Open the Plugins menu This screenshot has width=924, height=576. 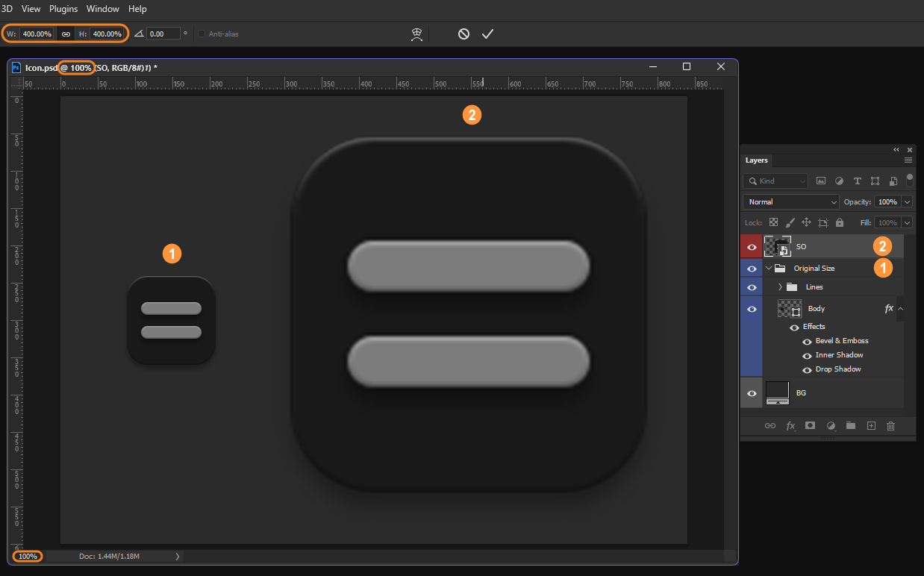[63, 8]
